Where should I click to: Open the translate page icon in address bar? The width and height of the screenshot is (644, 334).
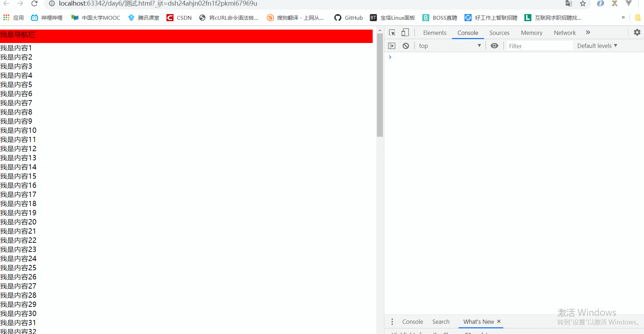[569, 4]
